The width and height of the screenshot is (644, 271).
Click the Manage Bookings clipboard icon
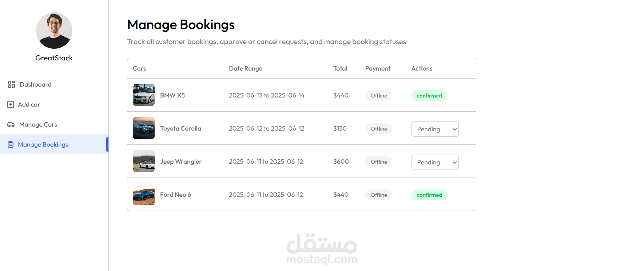coord(11,144)
